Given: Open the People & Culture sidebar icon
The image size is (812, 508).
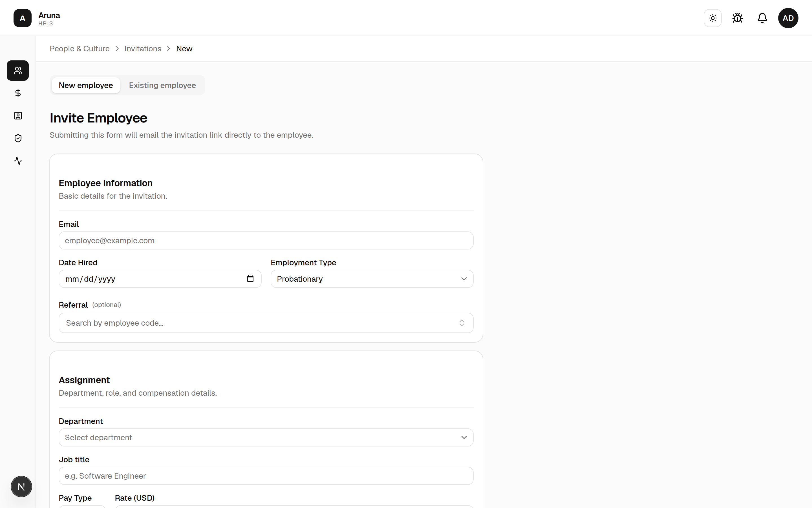Looking at the screenshot, I should pyautogui.click(x=18, y=71).
